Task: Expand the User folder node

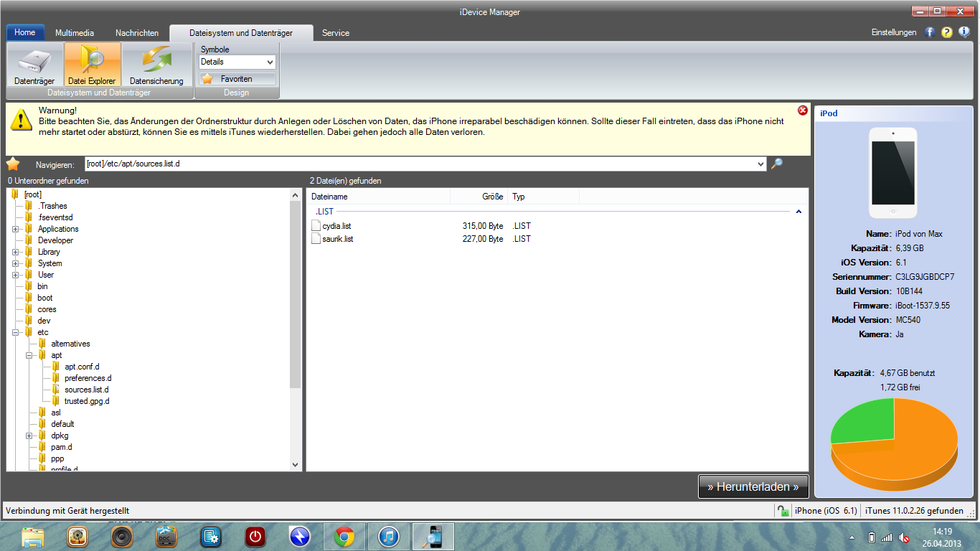Action: [16, 275]
